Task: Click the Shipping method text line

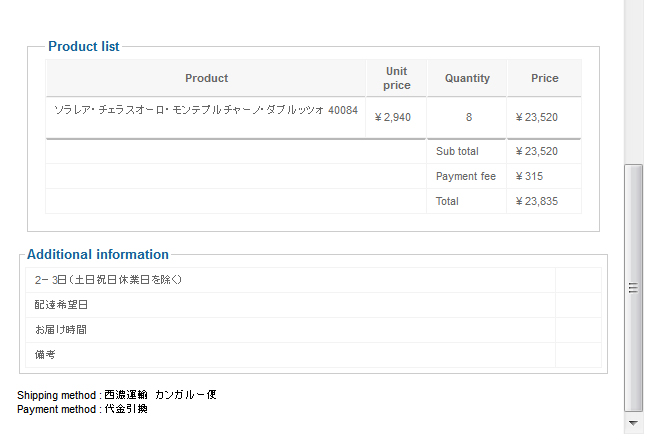Action: click(116, 395)
